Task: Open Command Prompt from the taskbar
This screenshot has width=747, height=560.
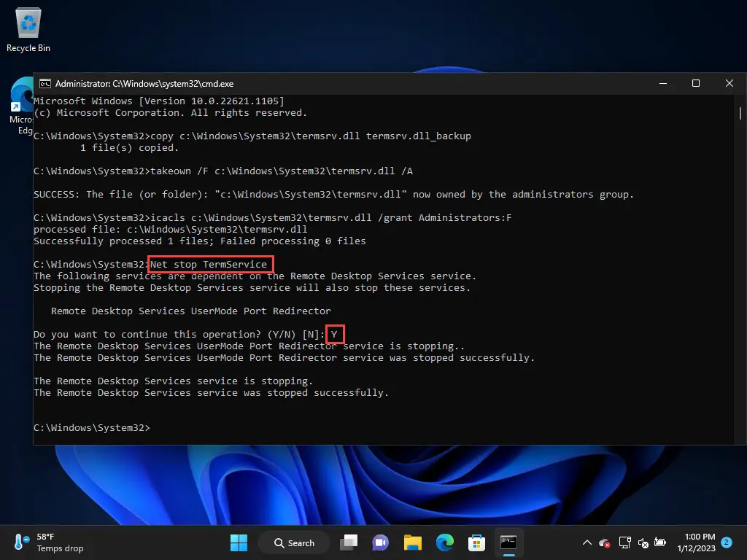Action: [508, 542]
